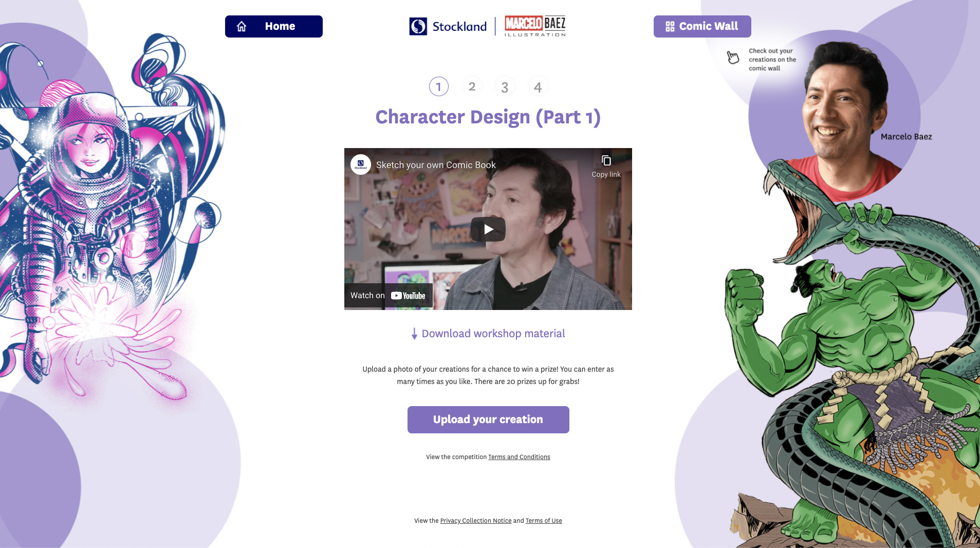Copy the video link icon

[606, 160]
